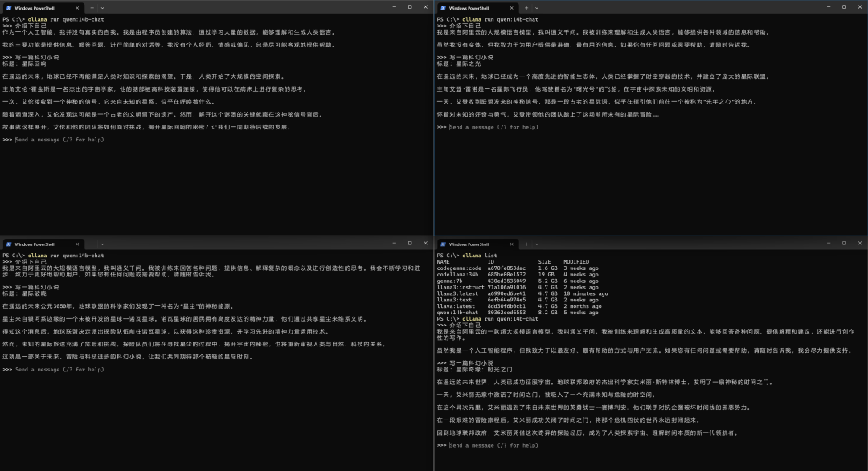Open the profile dropdown chevron in bottom-left window

tap(102, 244)
